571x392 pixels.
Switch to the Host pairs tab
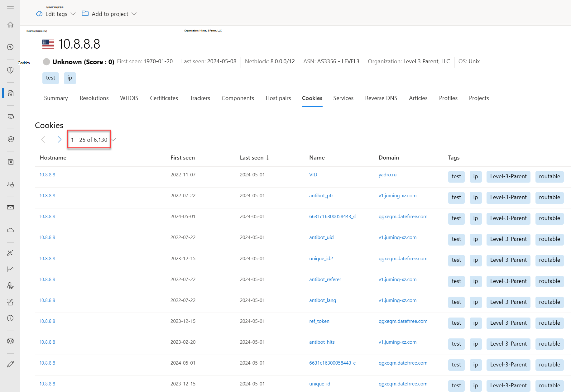(x=278, y=98)
